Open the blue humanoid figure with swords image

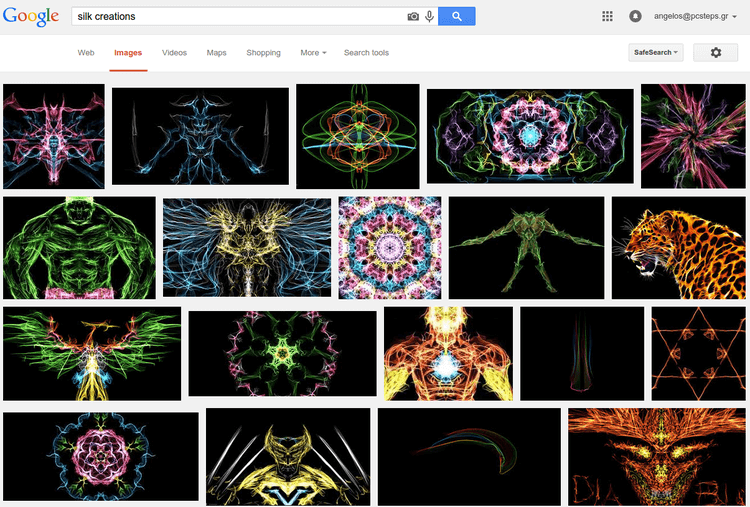click(200, 136)
